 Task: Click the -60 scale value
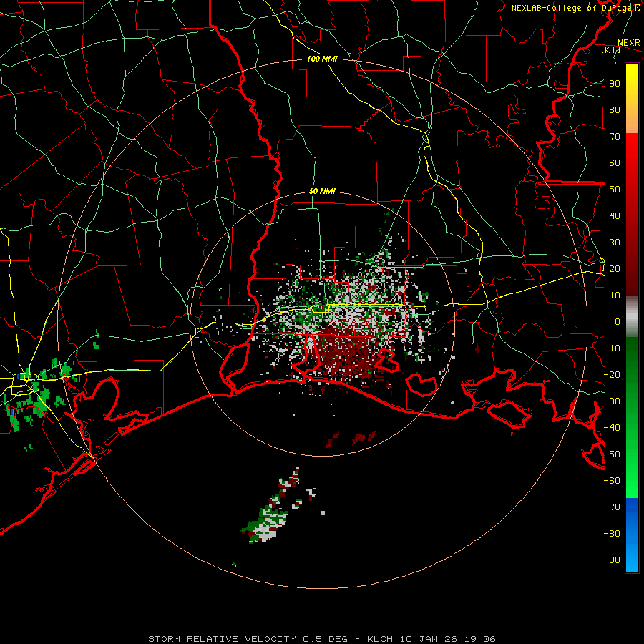[x=612, y=481]
